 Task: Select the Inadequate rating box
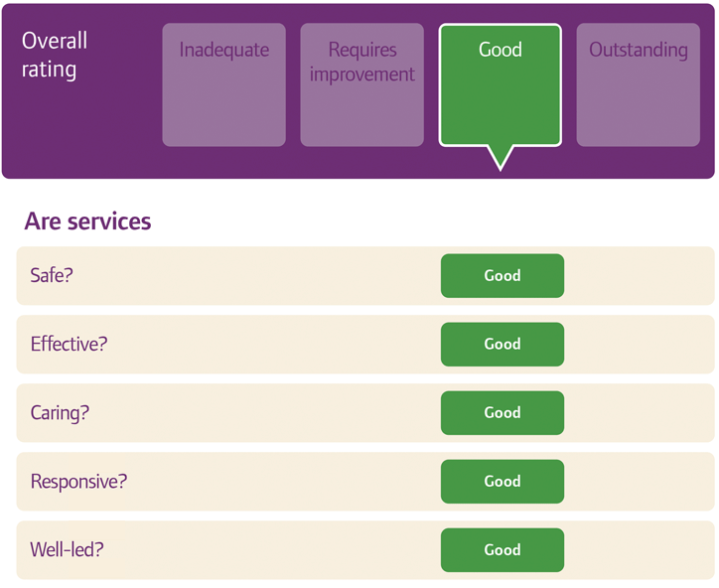[223, 85]
